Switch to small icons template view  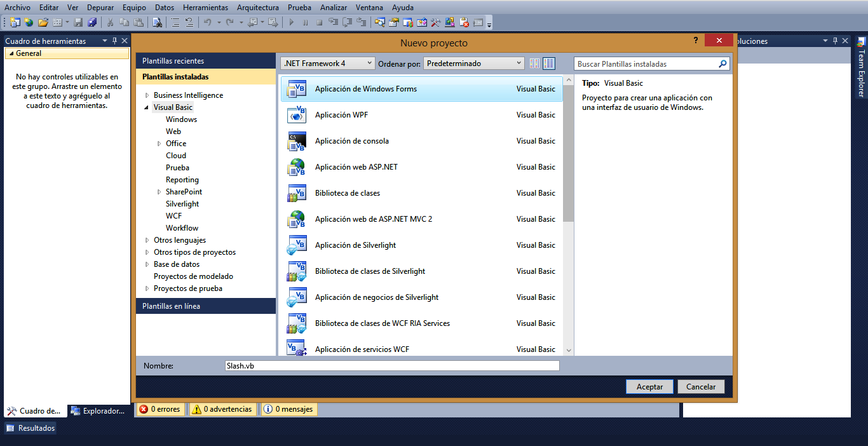point(534,63)
